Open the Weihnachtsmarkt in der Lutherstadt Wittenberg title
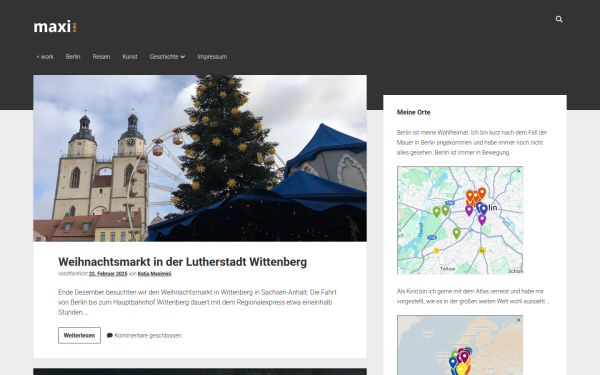 click(x=183, y=262)
